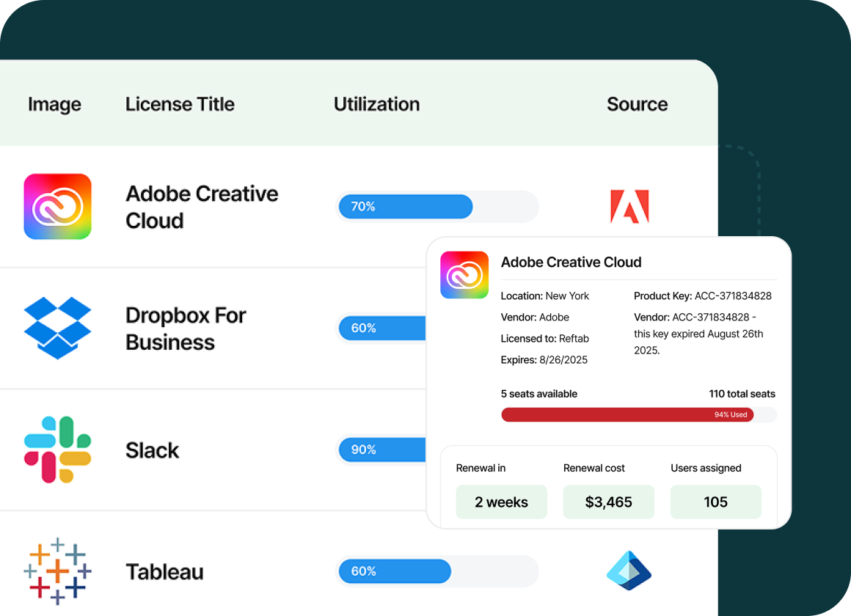Click the Utilization column header
Viewport: 851px width, 616px height.
point(376,104)
